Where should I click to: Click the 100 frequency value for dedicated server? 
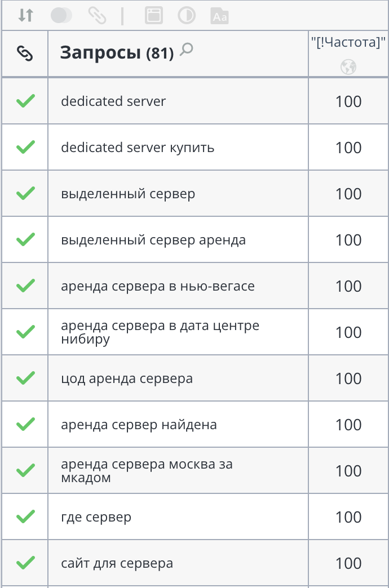[348, 101]
